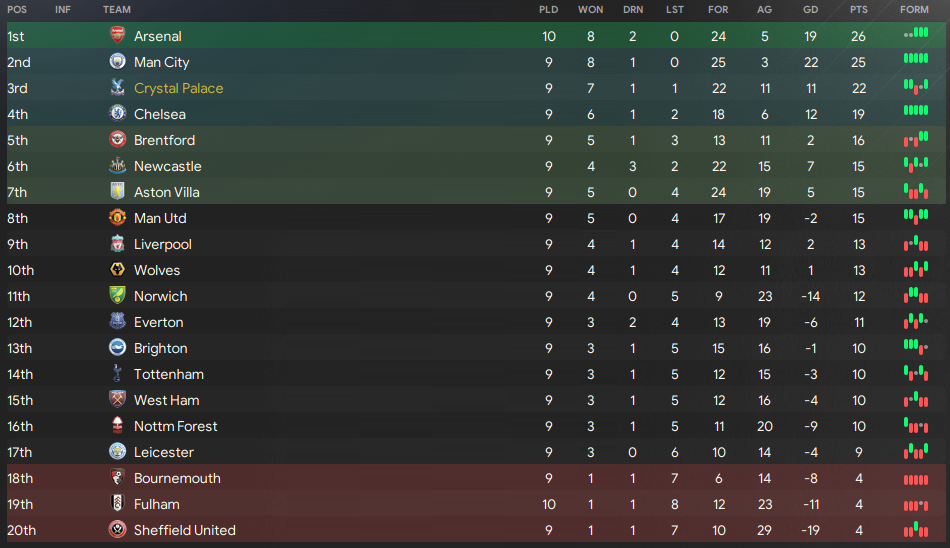This screenshot has width=950, height=548.
Task: Click the Sheffield United club badge
Action: click(118, 529)
